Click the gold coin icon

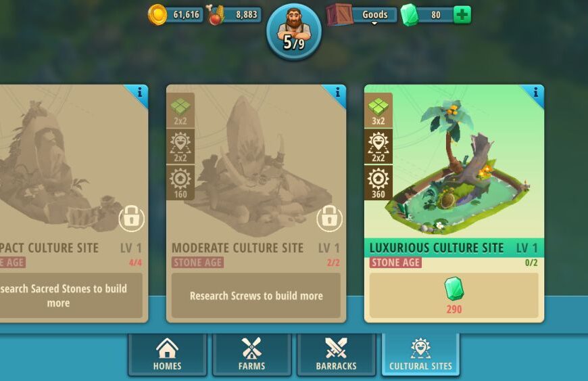pyautogui.click(x=157, y=15)
